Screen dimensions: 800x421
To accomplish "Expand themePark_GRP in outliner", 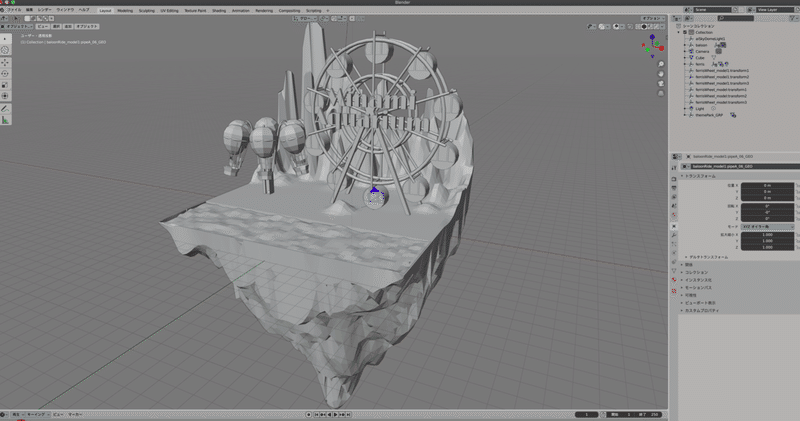I will (685, 115).
